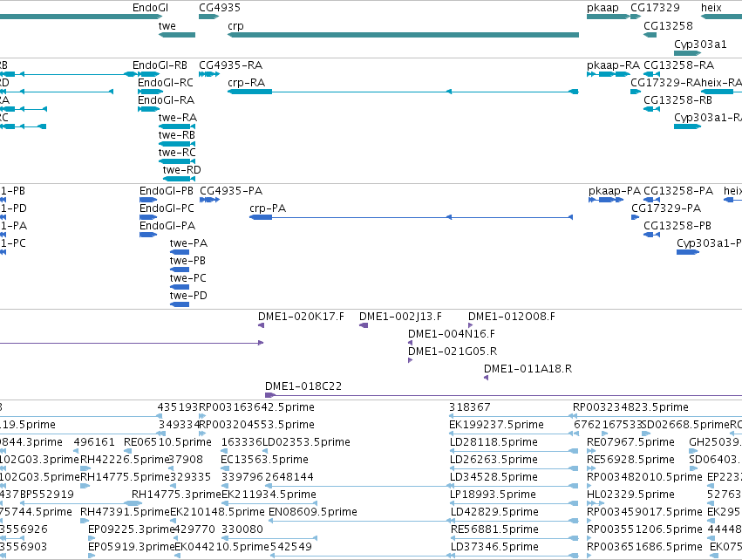Click the twe-RA transcript label

pos(178,118)
